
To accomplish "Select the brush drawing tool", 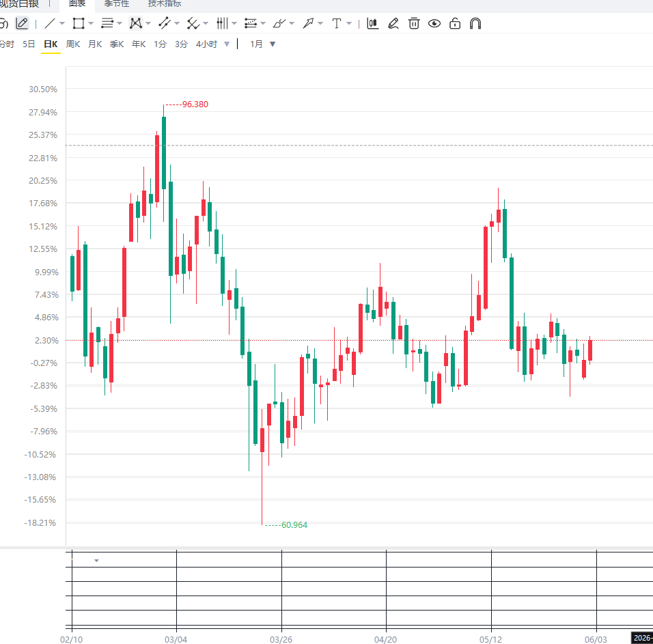I will pyautogui.click(x=279, y=23).
